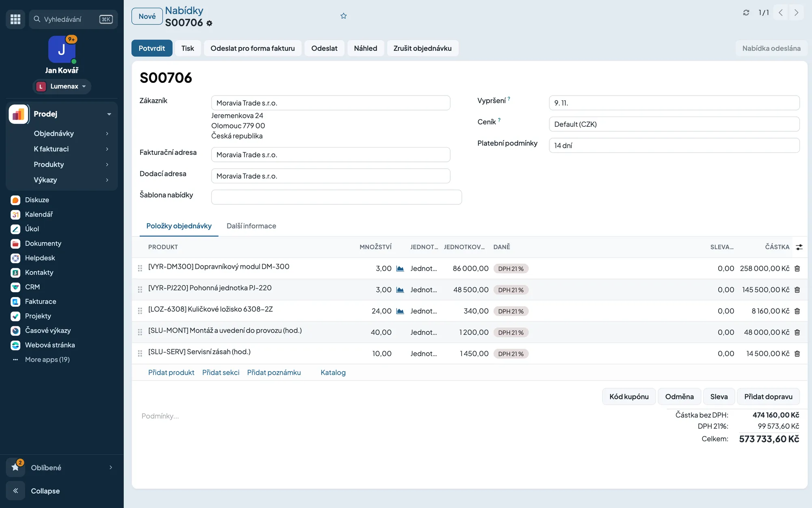
Task: Delete the Dopravníkový modul DM-300 line
Action: [x=797, y=269]
